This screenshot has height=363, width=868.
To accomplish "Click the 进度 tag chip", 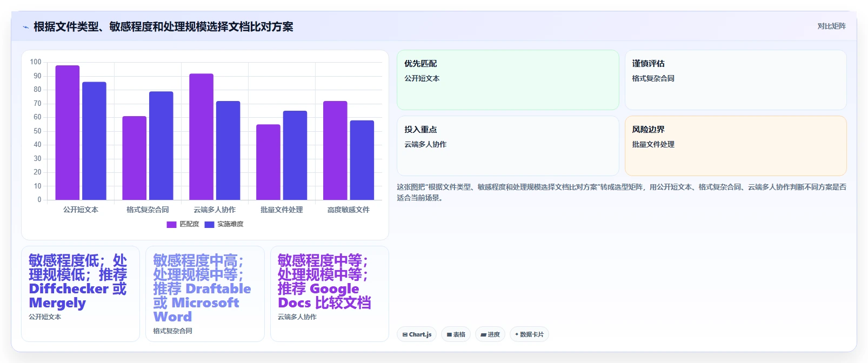I will 490,334.
